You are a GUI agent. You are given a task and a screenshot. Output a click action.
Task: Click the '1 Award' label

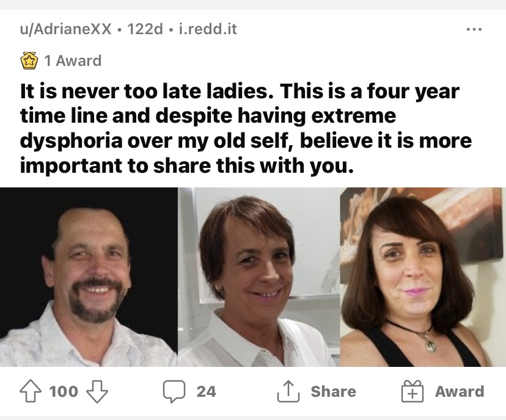click(x=73, y=60)
